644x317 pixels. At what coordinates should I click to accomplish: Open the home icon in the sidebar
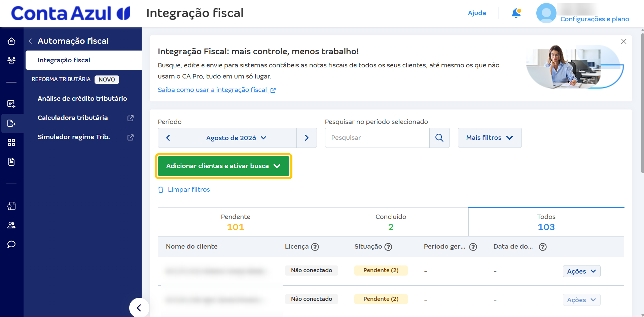(x=11, y=41)
